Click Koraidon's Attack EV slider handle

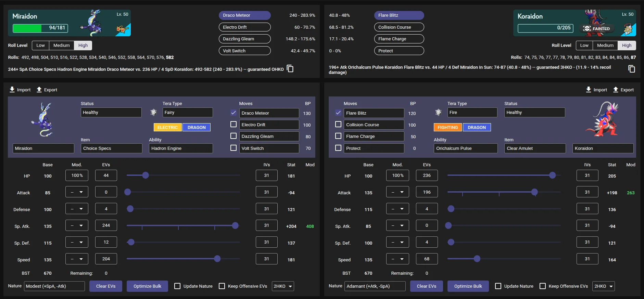534,192
